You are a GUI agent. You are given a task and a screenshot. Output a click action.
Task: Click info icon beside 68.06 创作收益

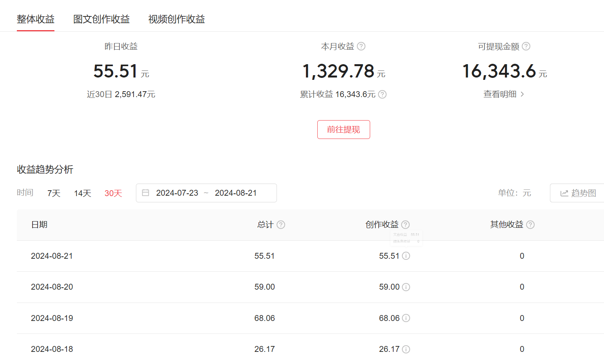coord(406,318)
